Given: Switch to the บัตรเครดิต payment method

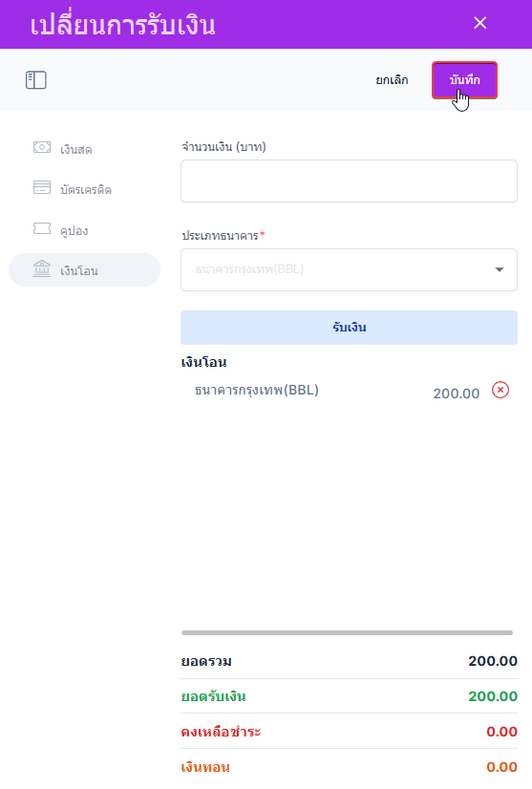Looking at the screenshot, I should [85, 189].
